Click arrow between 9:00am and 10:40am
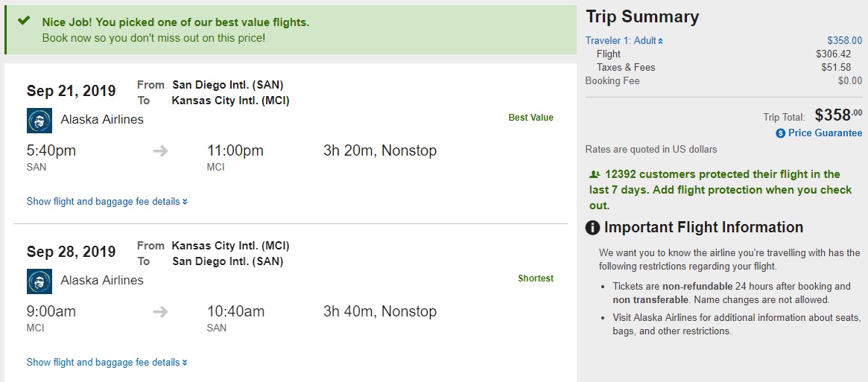 [160, 312]
